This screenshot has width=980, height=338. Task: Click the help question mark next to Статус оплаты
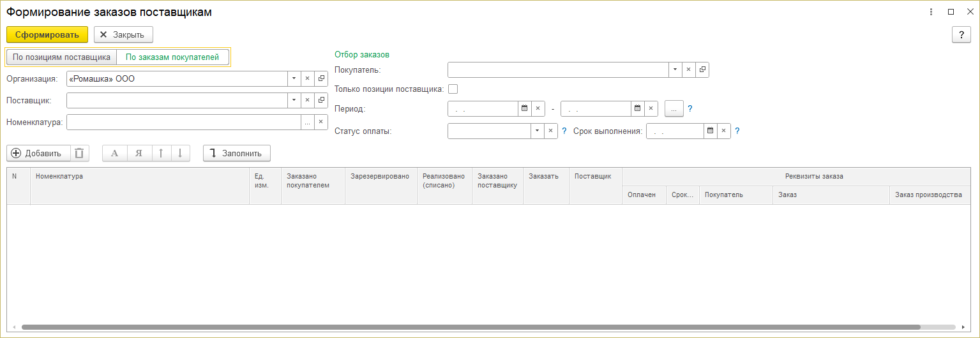[x=564, y=131]
